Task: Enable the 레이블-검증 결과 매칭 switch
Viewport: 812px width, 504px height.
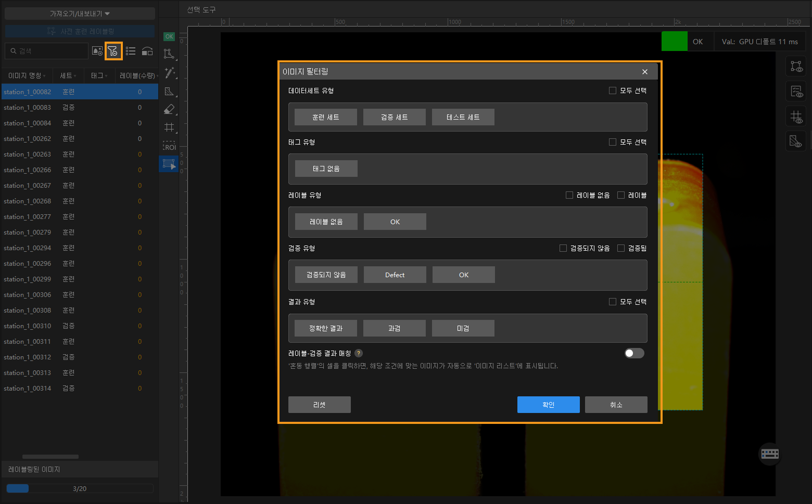Action: point(634,354)
